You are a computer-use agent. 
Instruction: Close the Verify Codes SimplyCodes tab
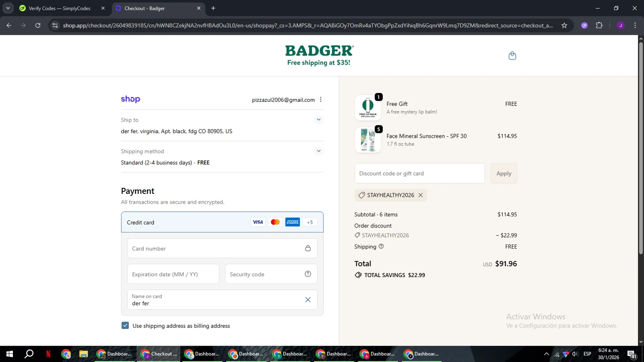pos(103,8)
